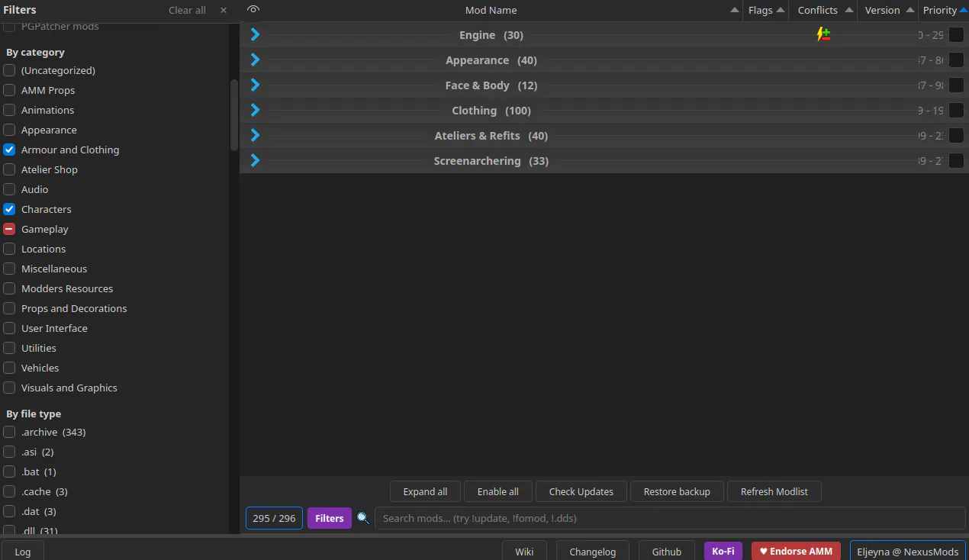
Task: Sort by the Priority column header
Action: coord(944,10)
